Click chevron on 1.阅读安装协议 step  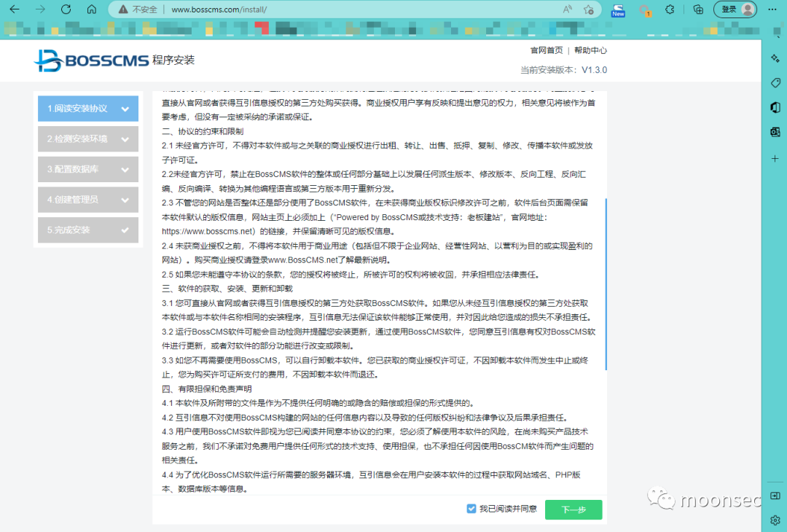[x=125, y=109]
